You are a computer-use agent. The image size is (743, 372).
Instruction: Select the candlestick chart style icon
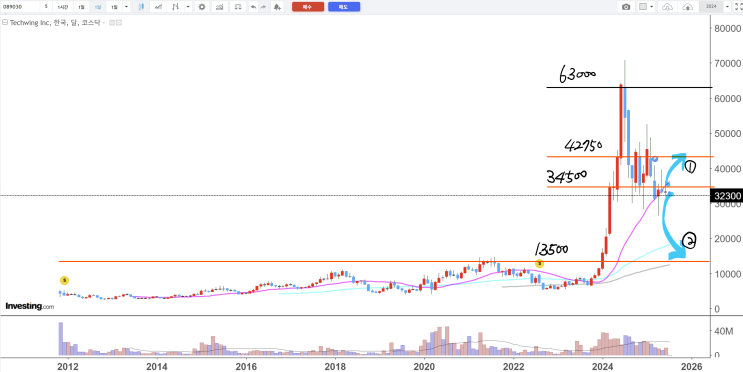pyautogui.click(x=141, y=7)
